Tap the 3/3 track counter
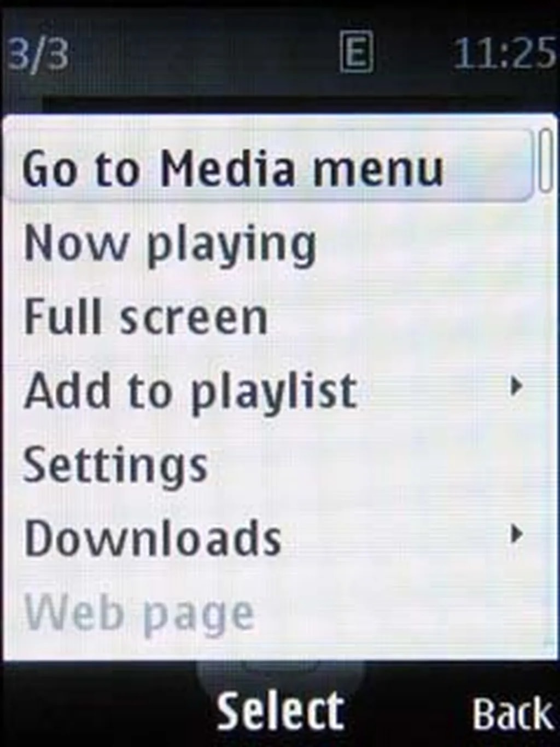Image resolution: width=560 pixels, height=747 pixels. pos(37,54)
